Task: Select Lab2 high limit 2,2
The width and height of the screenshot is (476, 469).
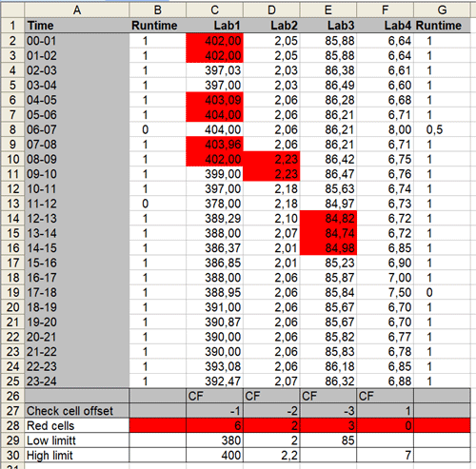Action: point(271,456)
